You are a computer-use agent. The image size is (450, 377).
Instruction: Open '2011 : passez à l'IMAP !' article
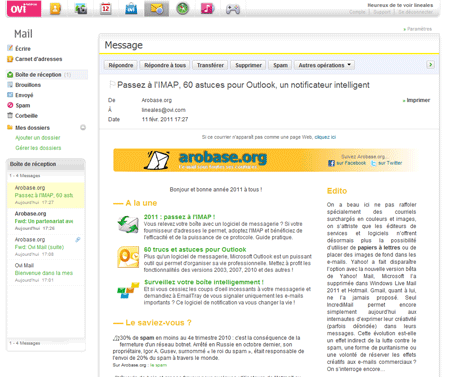(179, 217)
